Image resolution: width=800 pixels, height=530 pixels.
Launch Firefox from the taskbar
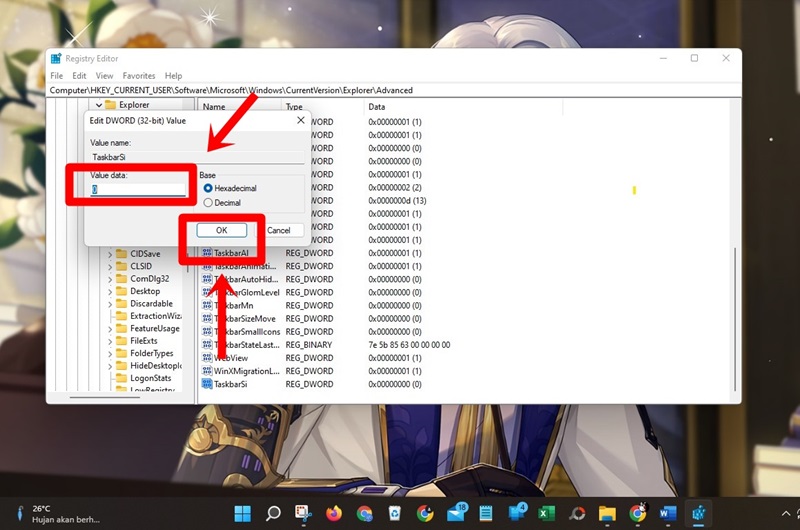(x=334, y=513)
